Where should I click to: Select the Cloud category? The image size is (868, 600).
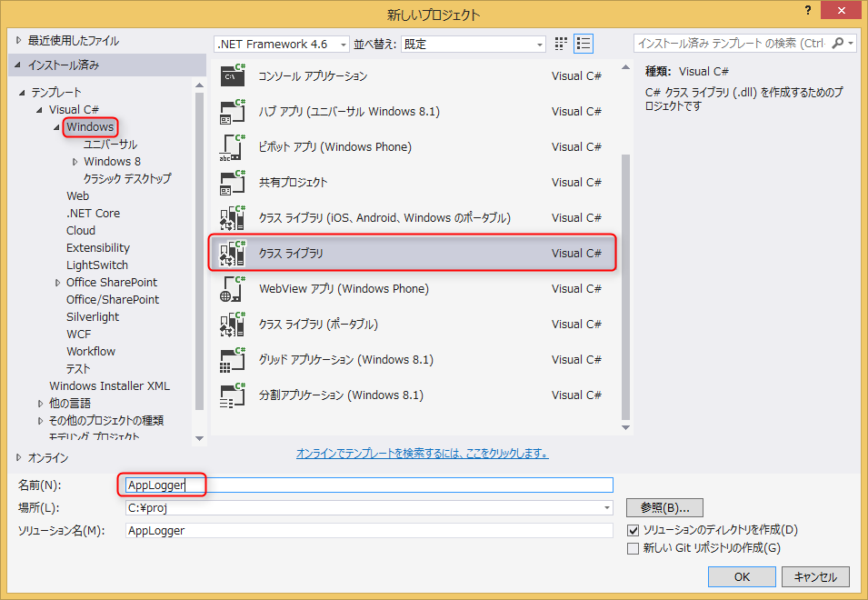(x=81, y=230)
